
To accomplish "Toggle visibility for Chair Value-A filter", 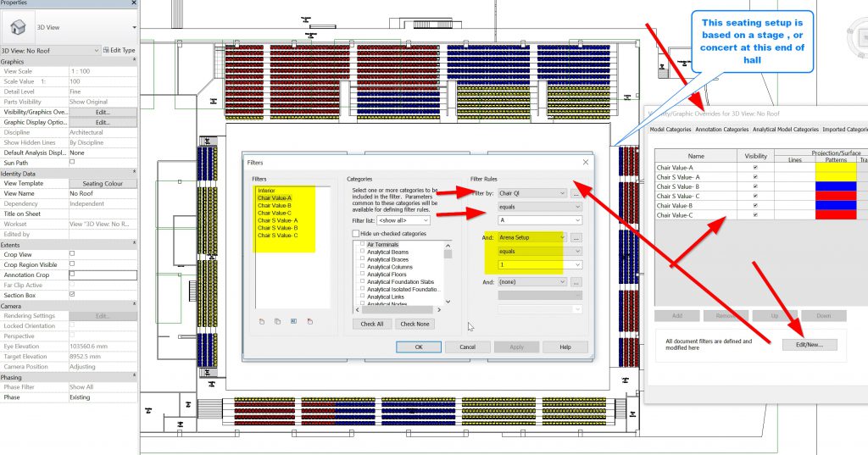I will point(755,168).
